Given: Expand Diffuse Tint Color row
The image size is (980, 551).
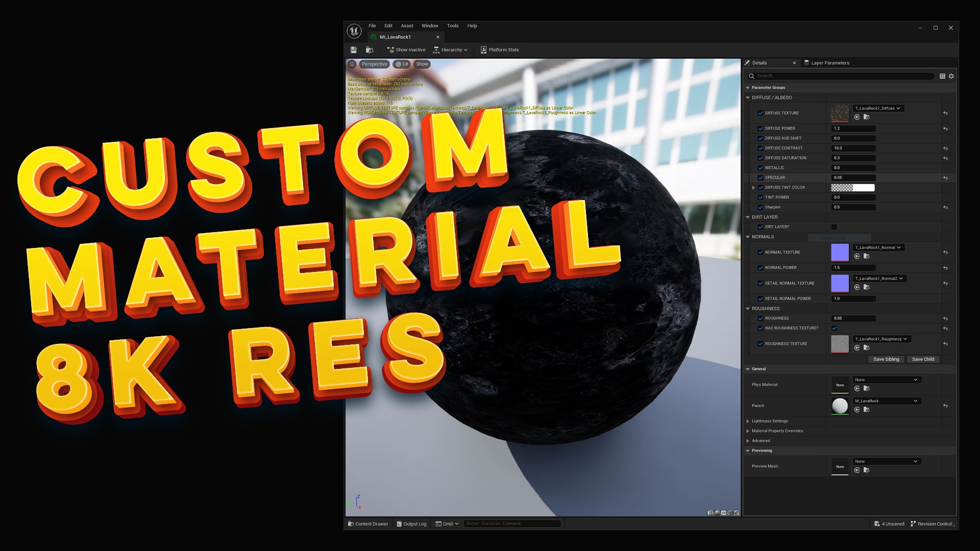Looking at the screenshot, I should pos(754,187).
